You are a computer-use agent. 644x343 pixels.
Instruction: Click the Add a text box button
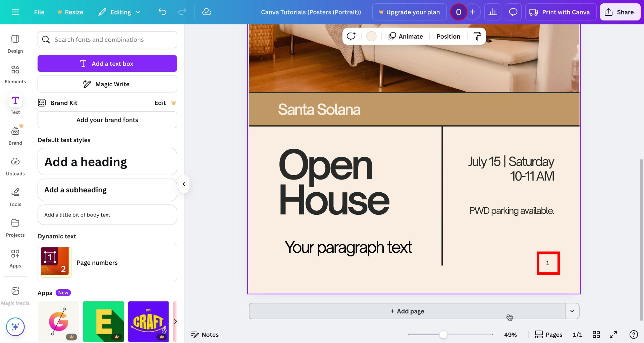[107, 63]
